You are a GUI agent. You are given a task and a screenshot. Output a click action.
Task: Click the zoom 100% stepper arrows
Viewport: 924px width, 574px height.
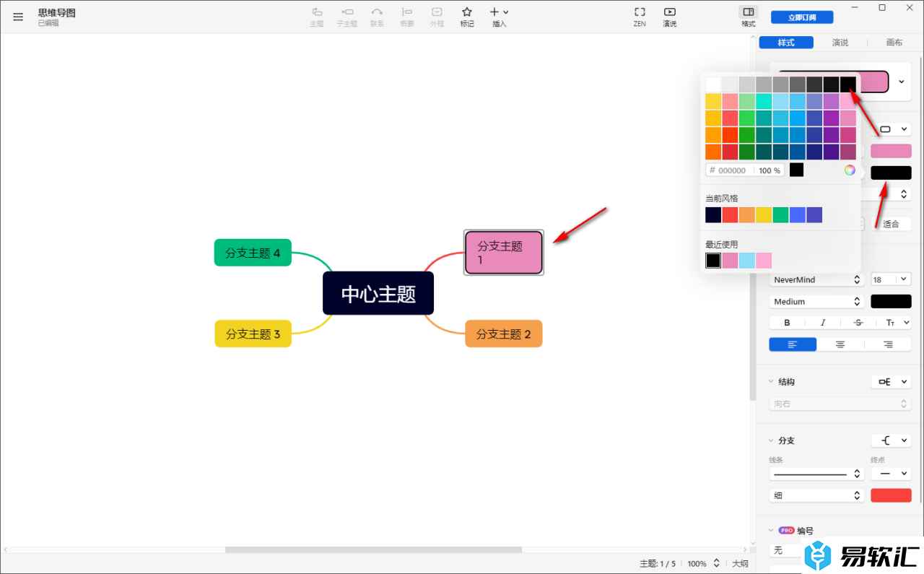(x=716, y=563)
